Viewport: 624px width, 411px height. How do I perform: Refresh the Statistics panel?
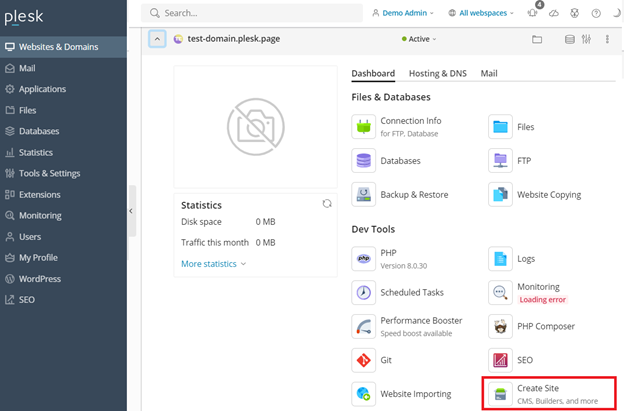(327, 204)
